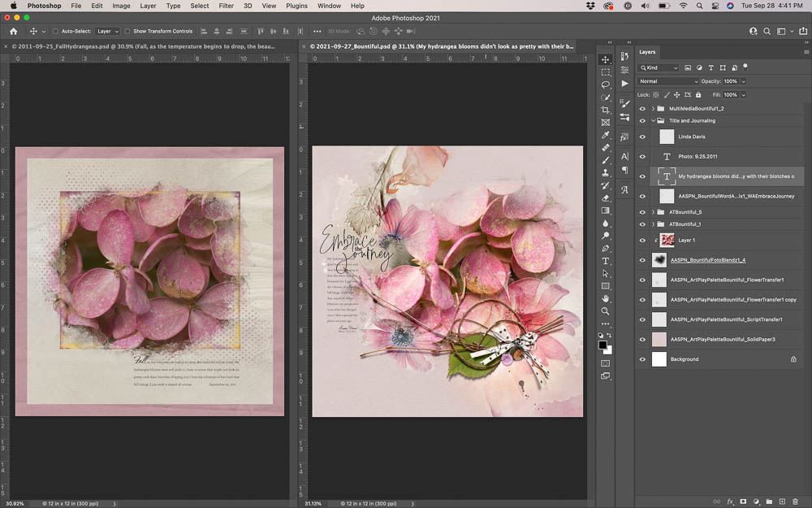Select the Horizontal Type tool
Viewport: 812px width, 508px height.
[x=605, y=261]
